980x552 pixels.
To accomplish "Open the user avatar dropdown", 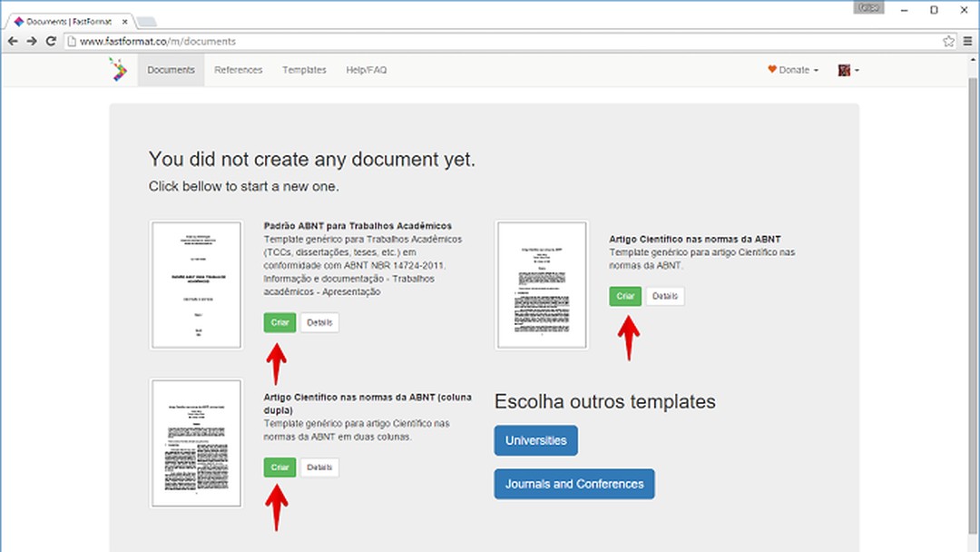I will tap(848, 70).
